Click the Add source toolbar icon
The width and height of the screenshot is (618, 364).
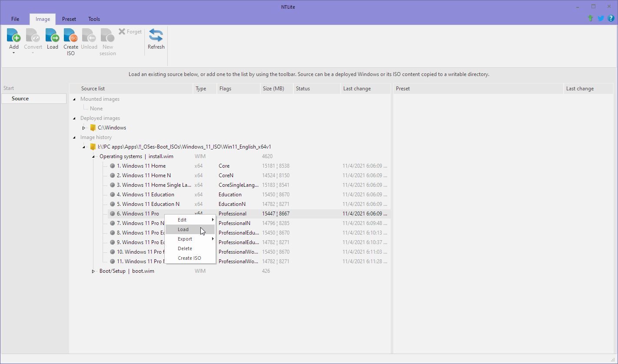(14, 36)
